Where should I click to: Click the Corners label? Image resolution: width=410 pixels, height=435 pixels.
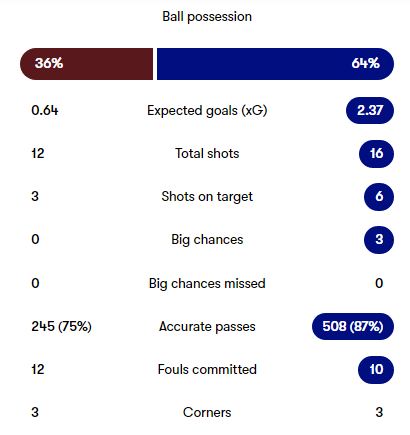(207, 412)
